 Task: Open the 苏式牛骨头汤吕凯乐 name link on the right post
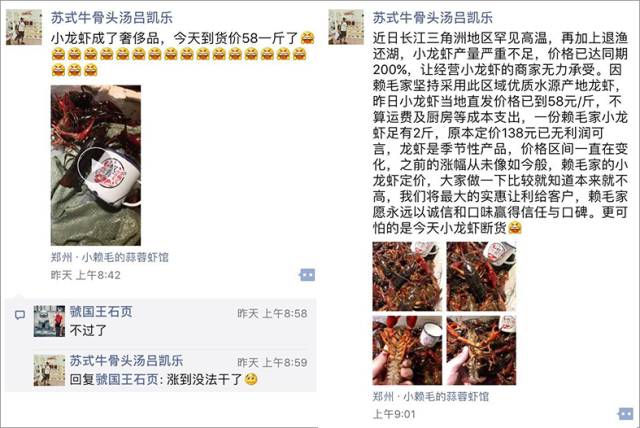tap(433, 18)
